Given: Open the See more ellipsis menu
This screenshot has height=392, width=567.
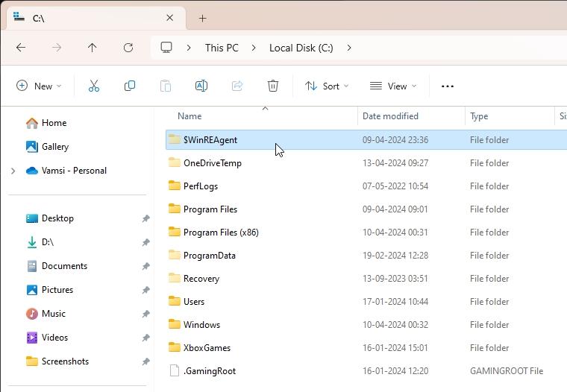Looking at the screenshot, I should (448, 86).
